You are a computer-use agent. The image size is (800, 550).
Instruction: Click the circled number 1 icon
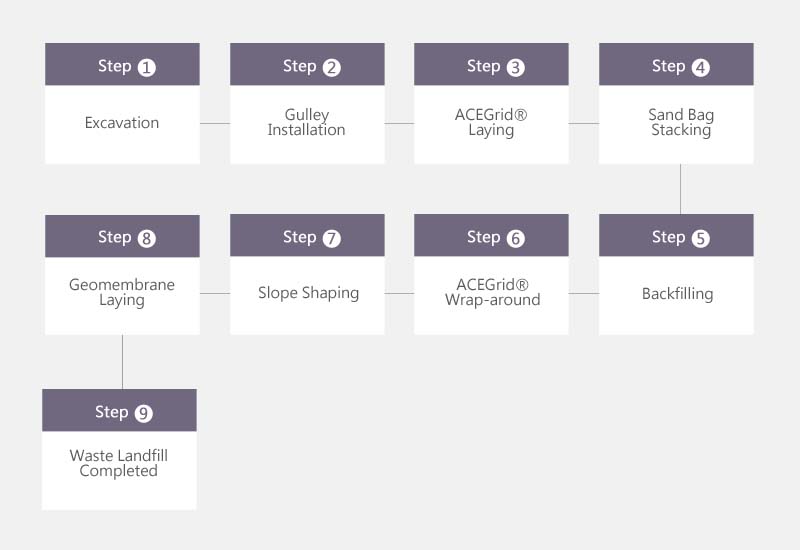point(146,67)
